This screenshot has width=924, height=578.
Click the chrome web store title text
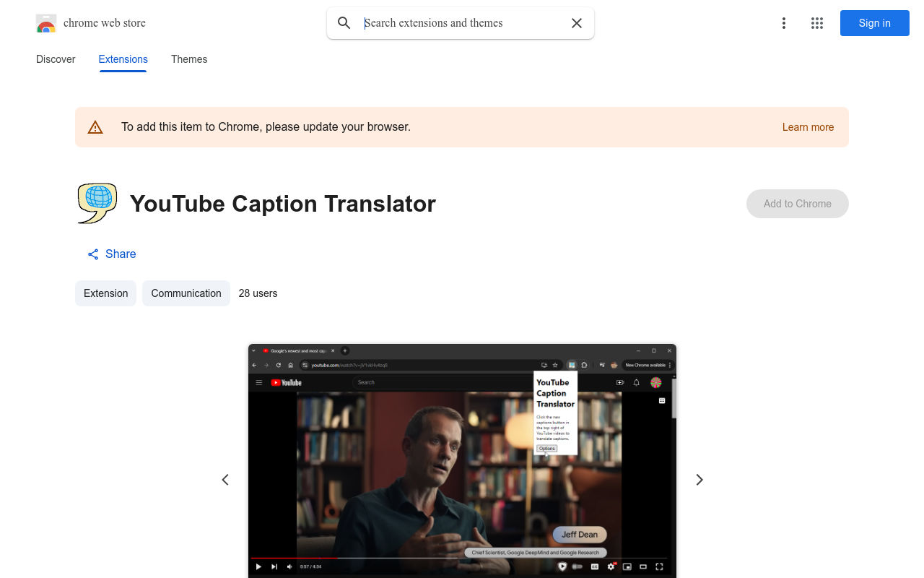105,23
